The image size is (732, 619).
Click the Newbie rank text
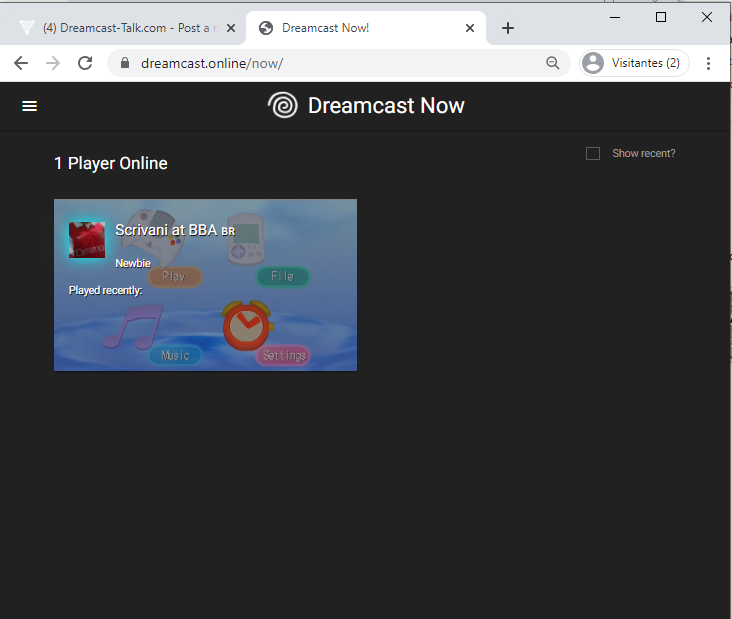[x=133, y=263]
